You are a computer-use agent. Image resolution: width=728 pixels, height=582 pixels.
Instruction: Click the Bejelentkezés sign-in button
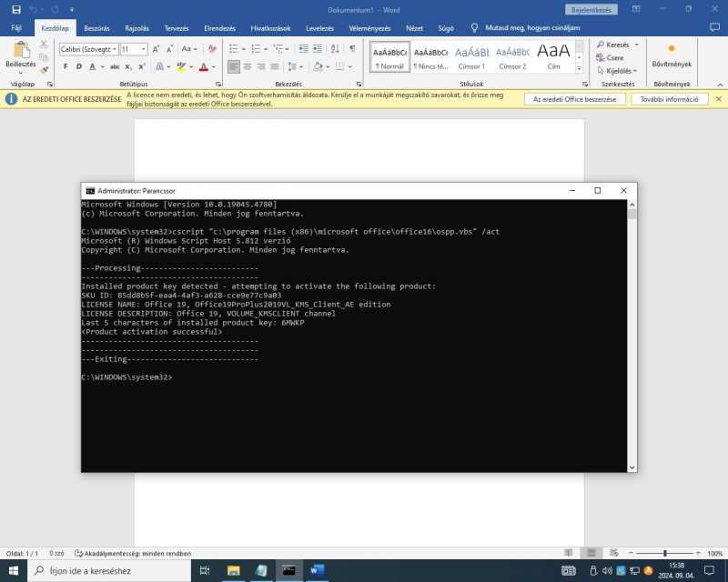591,10
